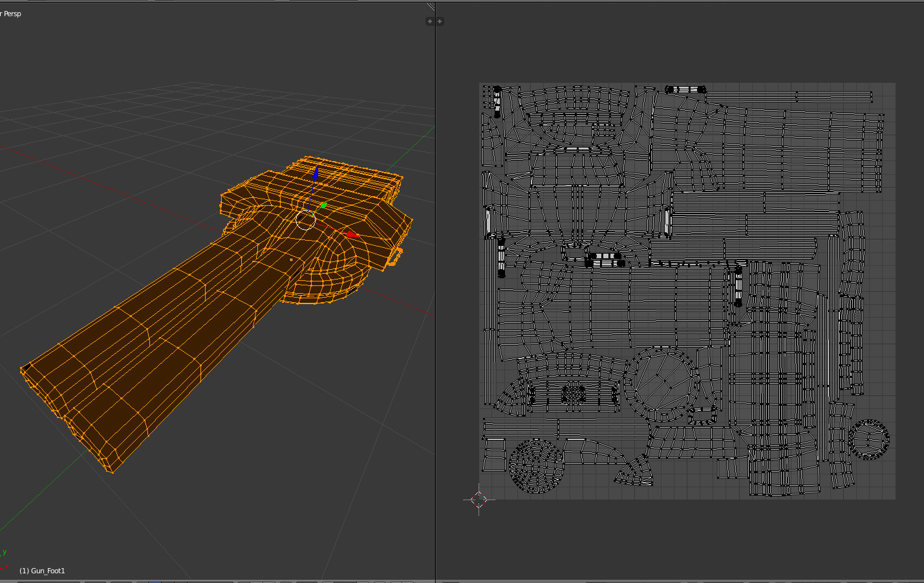924x583 pixels.
Task: Open 3D viewport properties region plus icon
Action: [x=429, y=21]
